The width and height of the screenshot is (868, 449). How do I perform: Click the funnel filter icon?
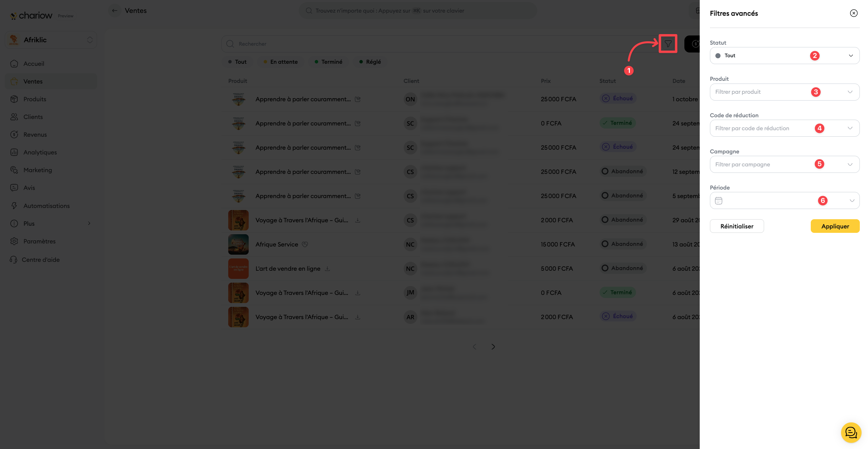(x=668, y=44)
